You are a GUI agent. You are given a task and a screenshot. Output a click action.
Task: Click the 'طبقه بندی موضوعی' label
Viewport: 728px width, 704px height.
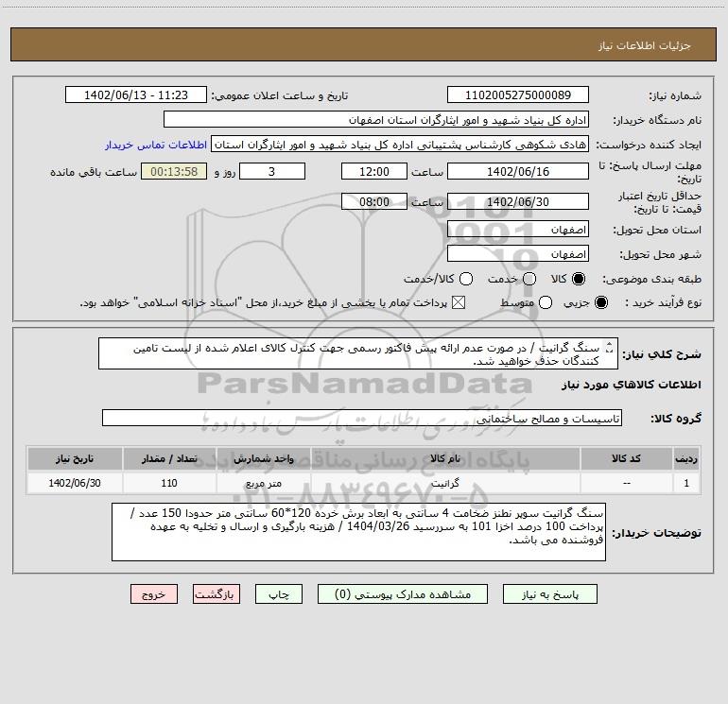point(651,279)
